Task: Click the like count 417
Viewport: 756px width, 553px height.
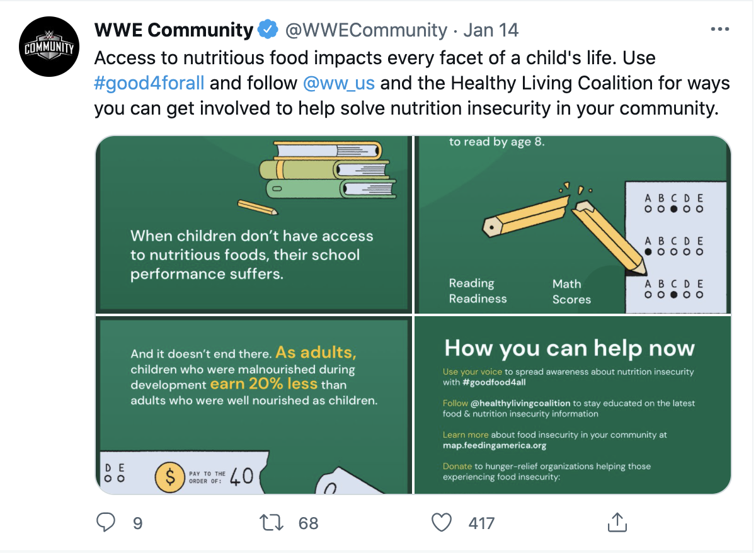Action: pyautogui.click(x=481, y=523)
